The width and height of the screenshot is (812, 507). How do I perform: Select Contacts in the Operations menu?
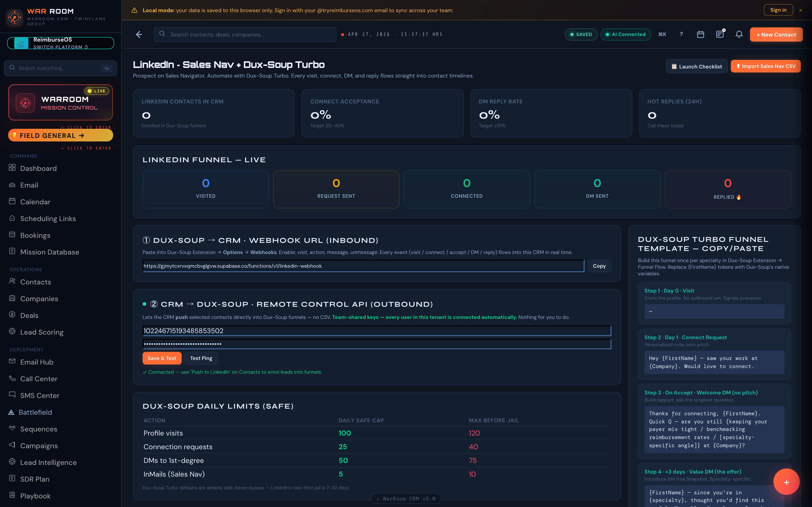(36, 282)
